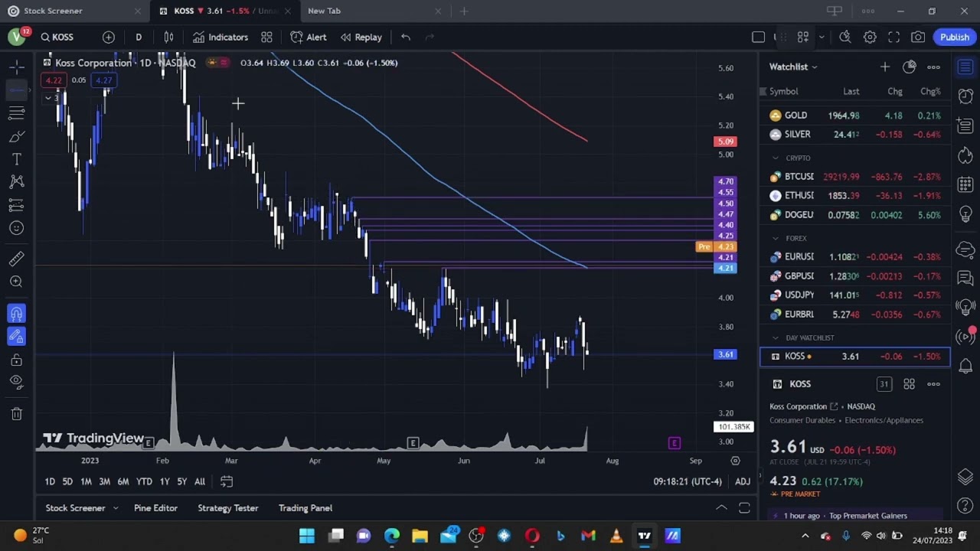Select the trend line drawing tool
980x551 pixels.
[x=16, y=90]
